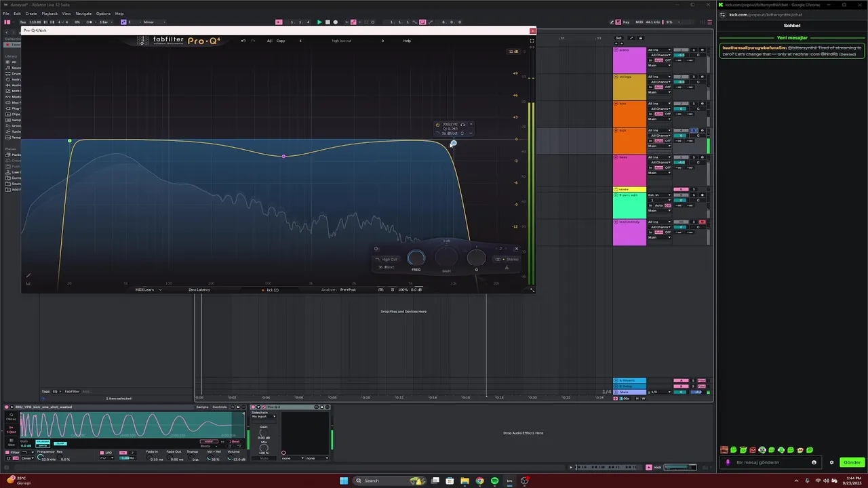Open the Playback menu
868x488 pixels.
click(x=50, y=14)
